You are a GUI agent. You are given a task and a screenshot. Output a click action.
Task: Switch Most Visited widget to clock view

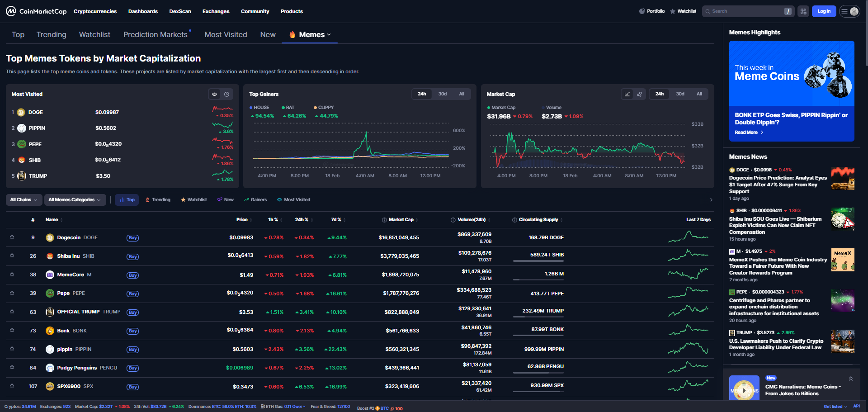click(x=227, y=94)
